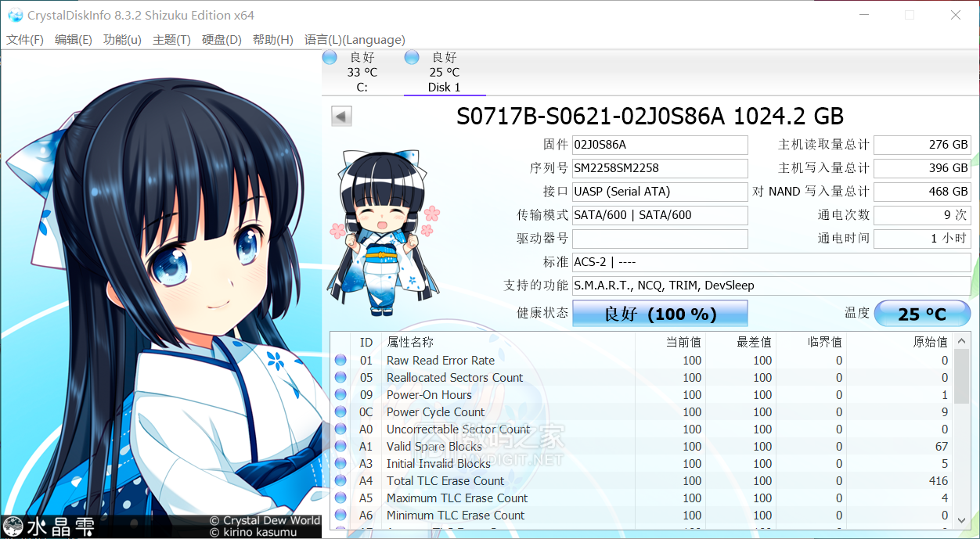Click the Reallocated Sectors Count row text
This screenshot has width=980, height=539.
(455, 378)
